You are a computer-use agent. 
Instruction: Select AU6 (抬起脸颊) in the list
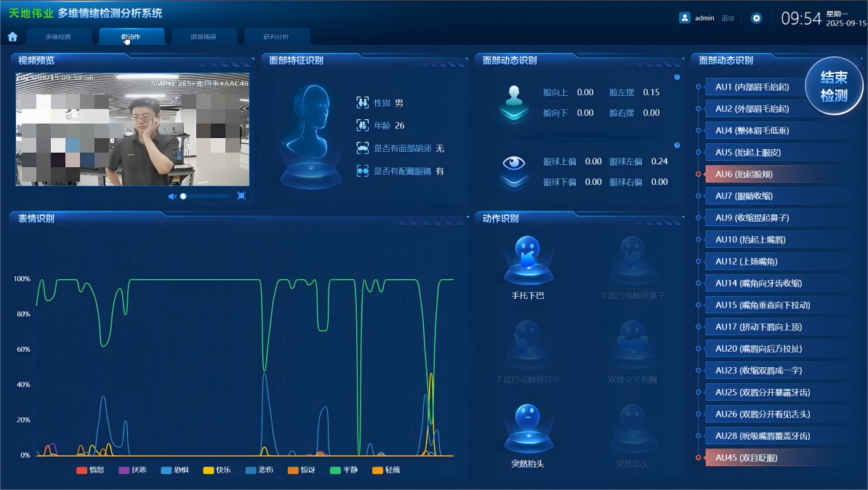(x=756, y=174)
